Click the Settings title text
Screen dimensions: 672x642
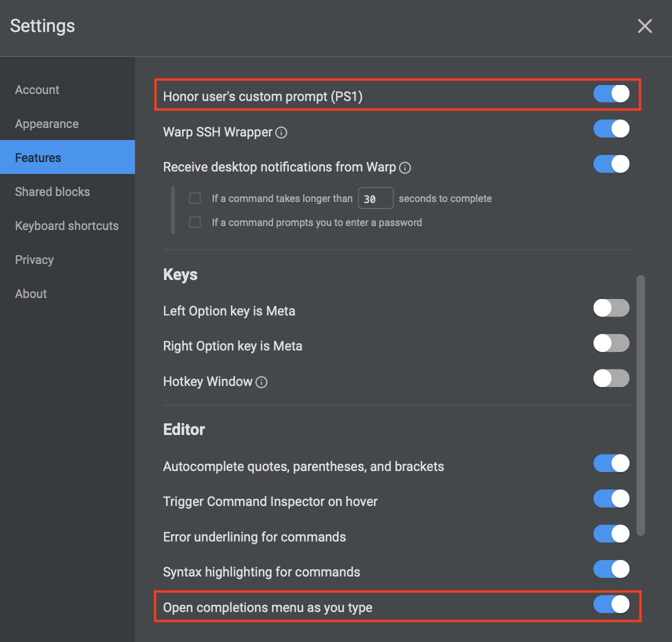(x=42, y=26)
